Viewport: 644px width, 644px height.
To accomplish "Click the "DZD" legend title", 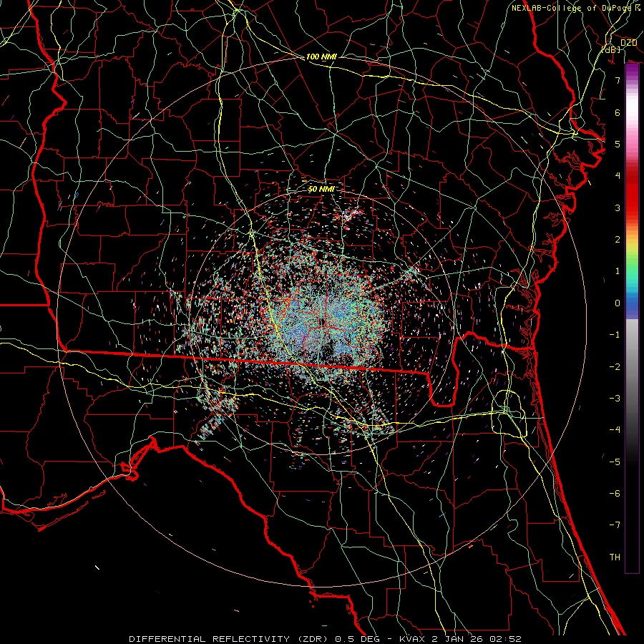I will pyautogui.click(x=629, y=43).
